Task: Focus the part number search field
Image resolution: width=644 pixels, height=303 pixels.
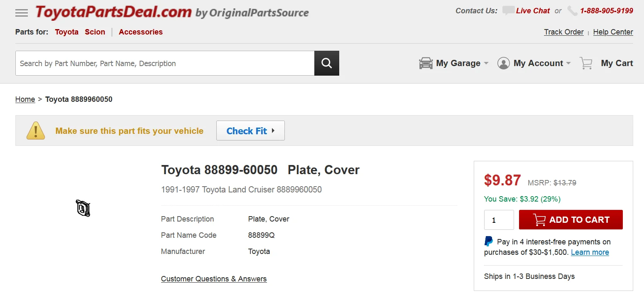Action: [165, 63]
